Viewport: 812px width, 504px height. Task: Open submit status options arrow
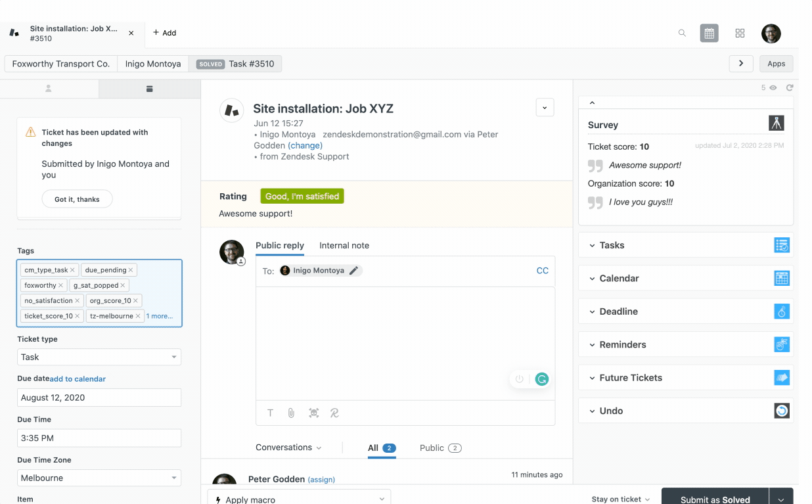[781, 497]
